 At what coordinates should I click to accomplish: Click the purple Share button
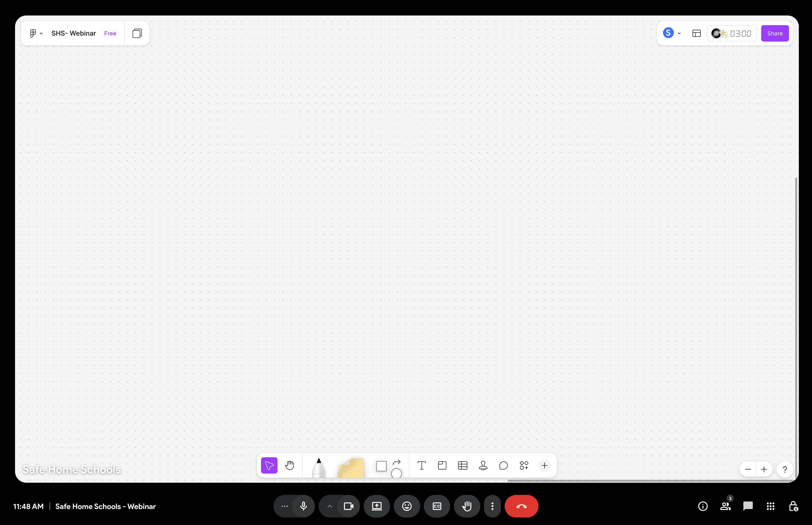click(x=774, y=33)
